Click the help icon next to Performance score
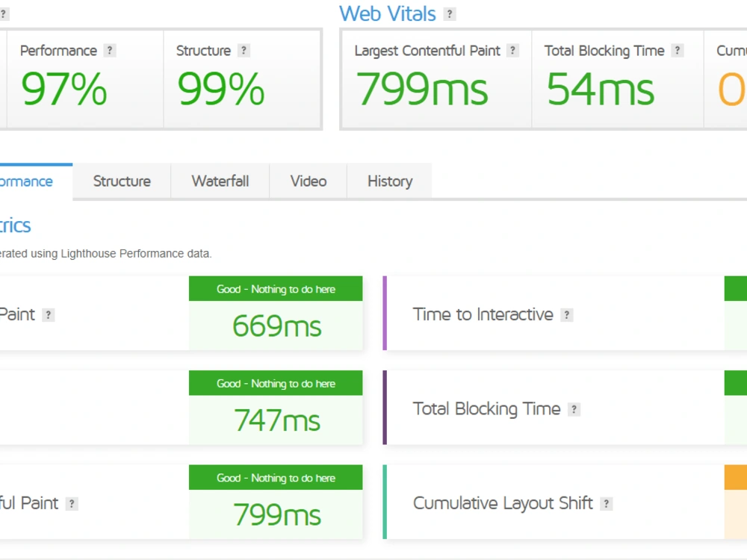 110,50
